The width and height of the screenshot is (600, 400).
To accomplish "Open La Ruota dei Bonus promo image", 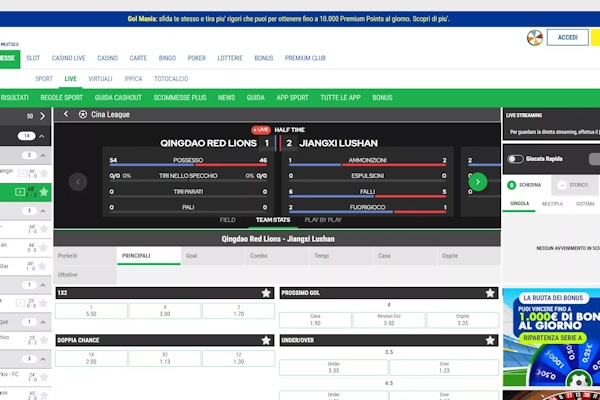I will click(x=551, y=337).
